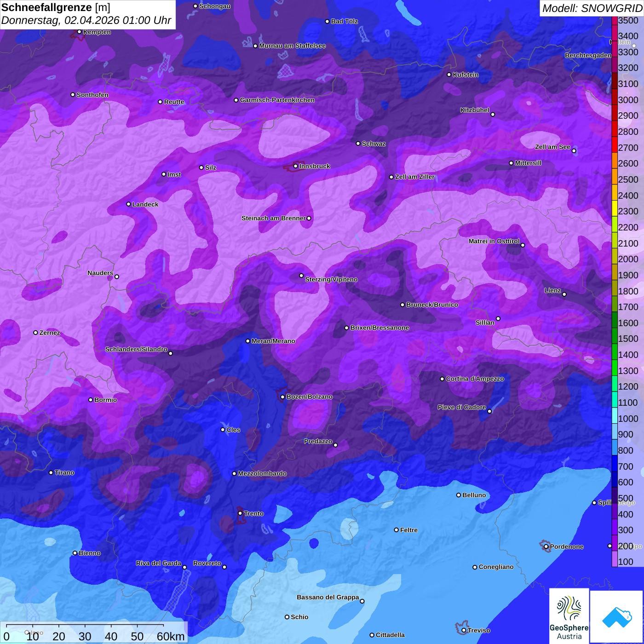Click the 'Pieve di Cadore' map label

click(x=462, y=407)
